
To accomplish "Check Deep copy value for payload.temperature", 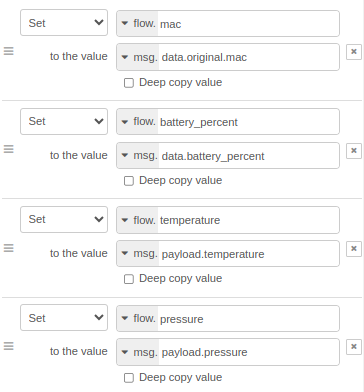I will (129, 279).
